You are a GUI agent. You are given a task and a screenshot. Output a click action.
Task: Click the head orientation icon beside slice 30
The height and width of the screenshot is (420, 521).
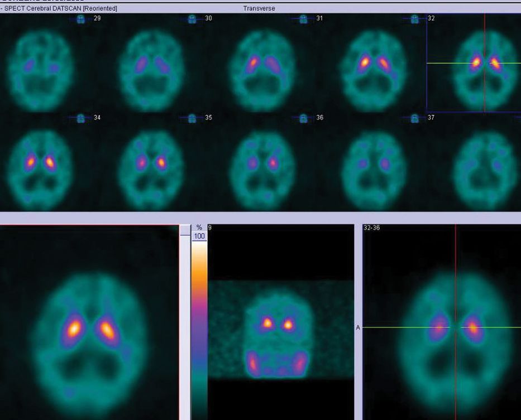[192, 20]
